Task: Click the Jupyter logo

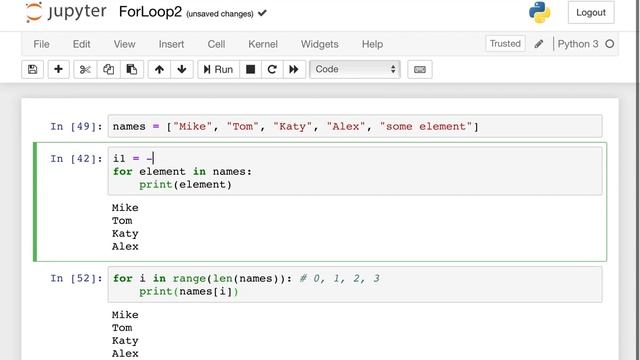Action: (66, 12)
